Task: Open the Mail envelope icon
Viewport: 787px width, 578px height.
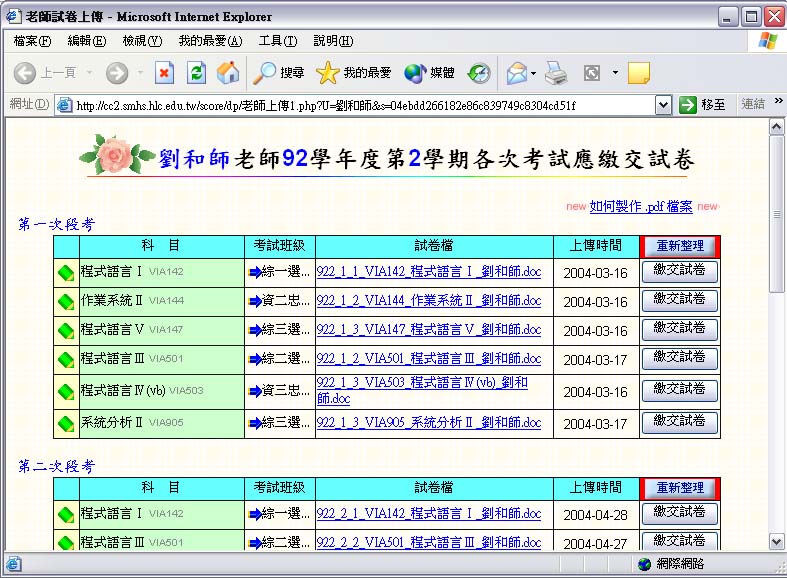Action: (516, 72)
